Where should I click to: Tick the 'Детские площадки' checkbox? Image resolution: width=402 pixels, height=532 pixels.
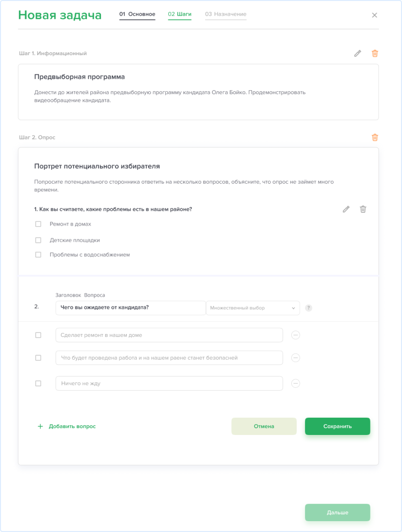point(38,240)
